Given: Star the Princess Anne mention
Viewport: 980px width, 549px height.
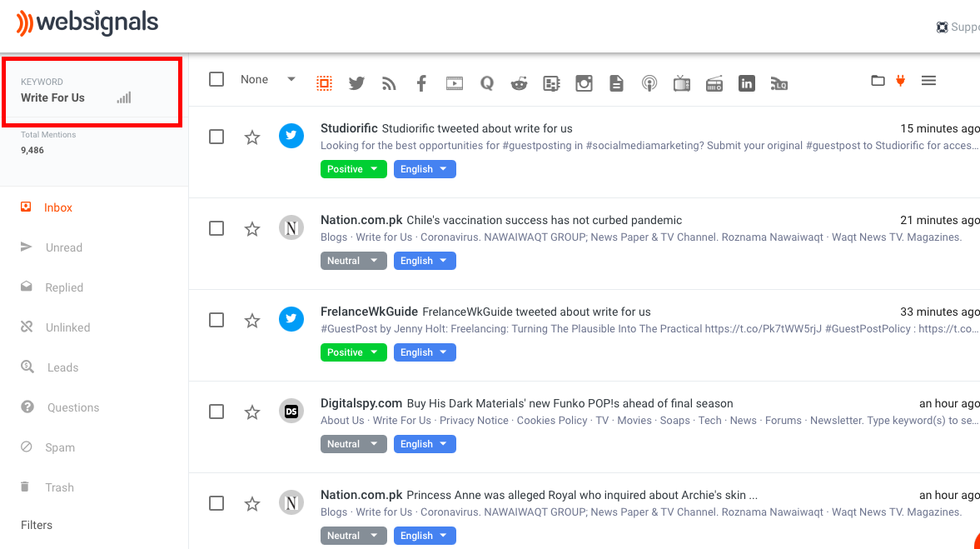Looking at the screenshot, I should [252, 503].
